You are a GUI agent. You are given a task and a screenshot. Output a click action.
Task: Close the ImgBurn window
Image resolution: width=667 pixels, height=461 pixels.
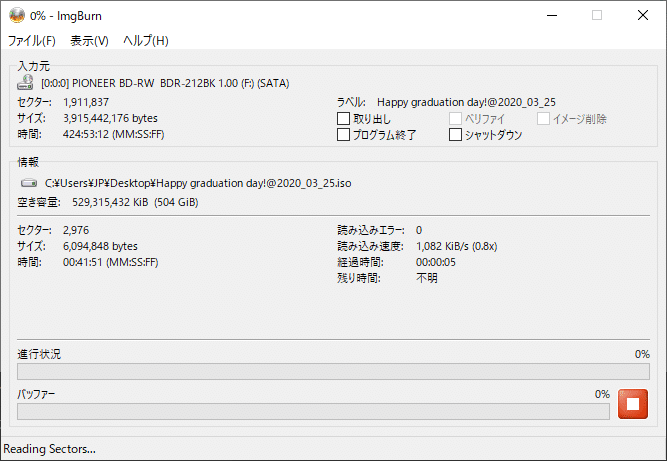(643, 16)
